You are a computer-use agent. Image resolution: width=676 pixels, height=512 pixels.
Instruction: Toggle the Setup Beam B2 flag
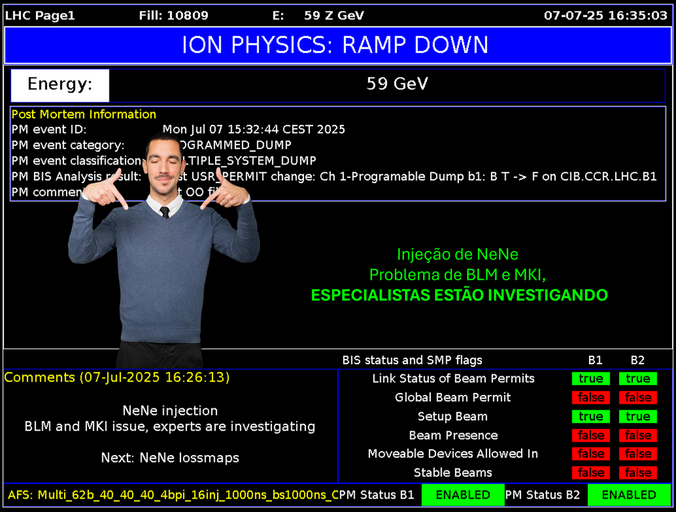tap(637, 417)
